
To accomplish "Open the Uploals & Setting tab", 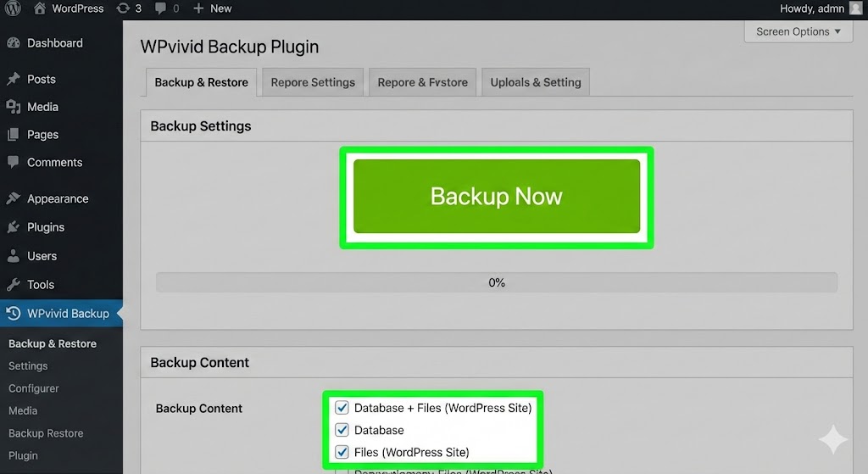I will click(536, 82).
